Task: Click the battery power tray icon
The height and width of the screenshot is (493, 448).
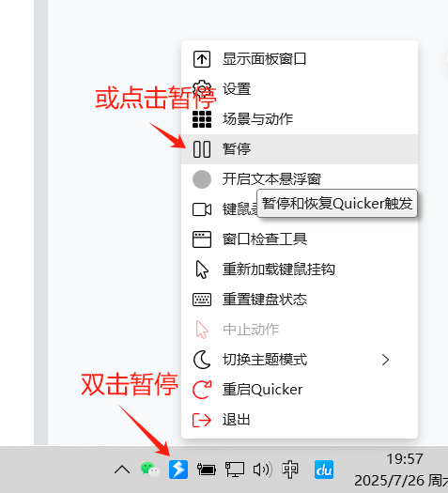Action: point(207,470)
